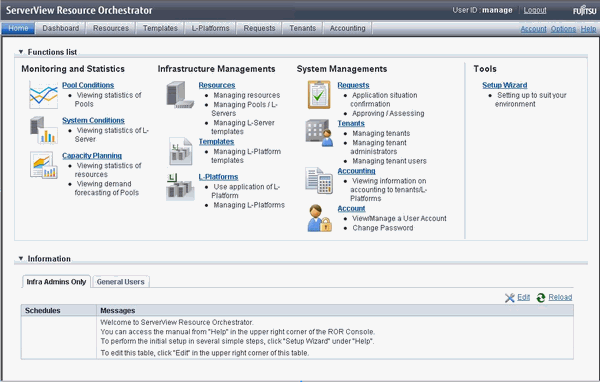This screenshot has width=600, height=382.
Task: Click the Logout link
Action: (x=535, y=10)
